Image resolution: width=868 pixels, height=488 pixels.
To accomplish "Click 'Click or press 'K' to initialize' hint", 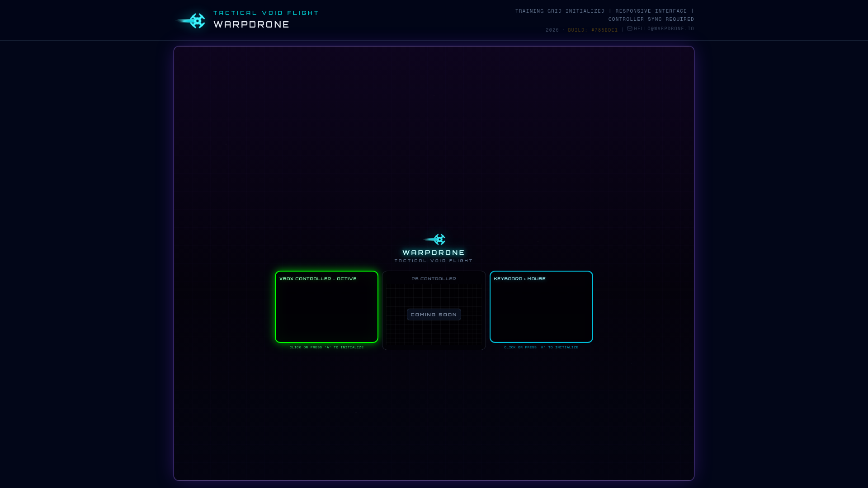I will coord(541,347).
